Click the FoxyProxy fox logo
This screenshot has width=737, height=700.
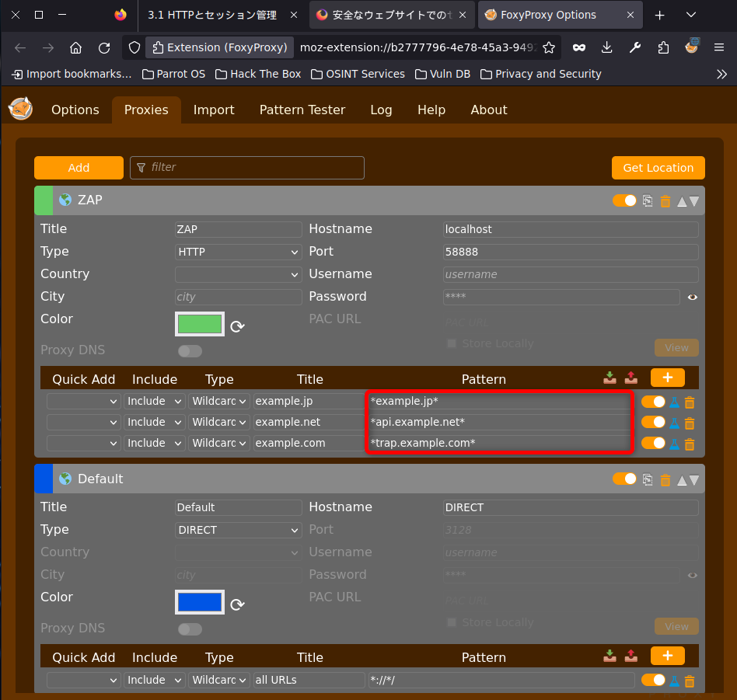point(21,109)
